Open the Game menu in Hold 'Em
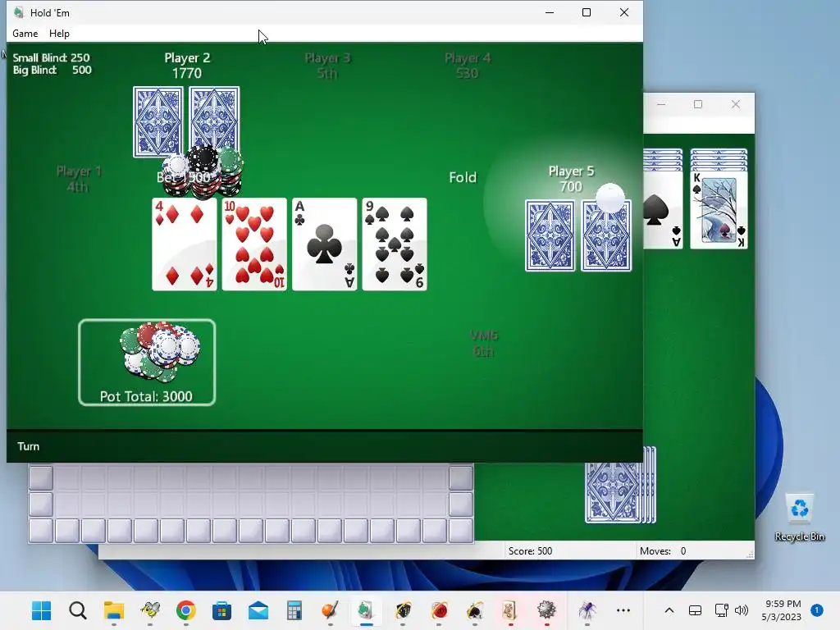840x630 pixels. click(x=25, y=33)
